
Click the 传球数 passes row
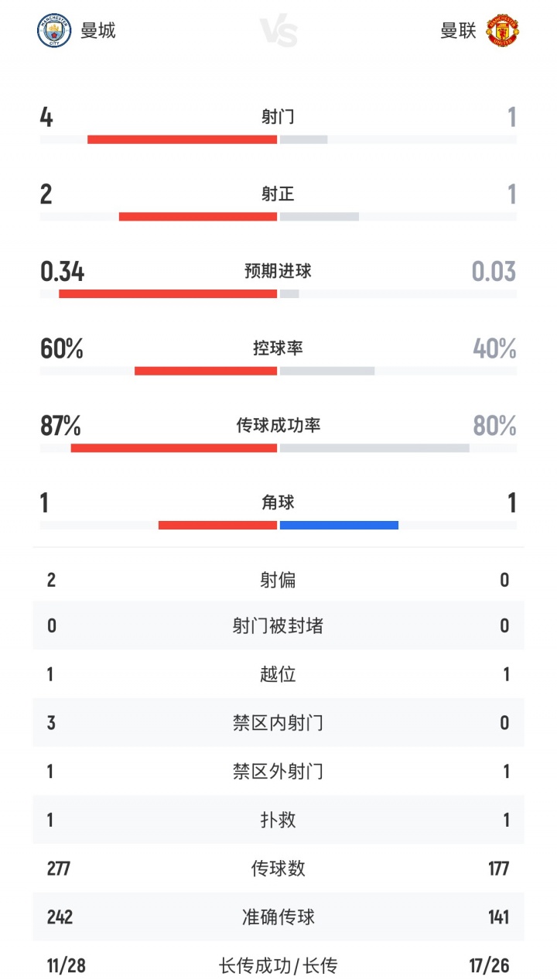(278, 869)
